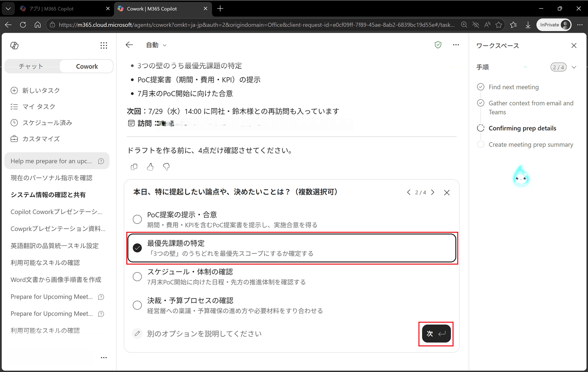Click the question icon beside Help me prepare
Image resolution: width=588 pixels, height=372 pixels.
tap(101, 161)
